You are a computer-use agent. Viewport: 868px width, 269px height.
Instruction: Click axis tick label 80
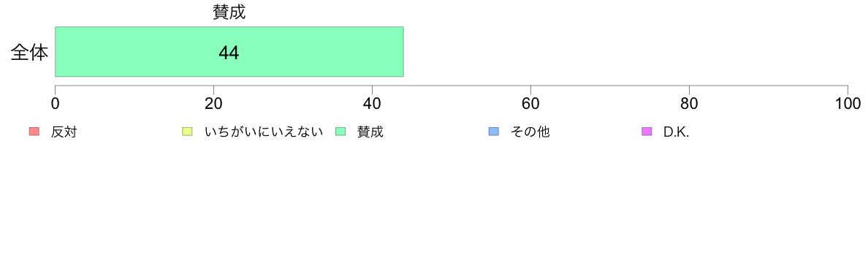click(689, 104)
